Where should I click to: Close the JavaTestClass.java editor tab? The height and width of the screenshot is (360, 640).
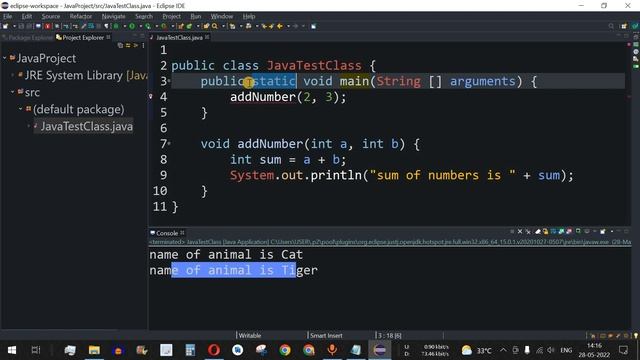(207, 37)
